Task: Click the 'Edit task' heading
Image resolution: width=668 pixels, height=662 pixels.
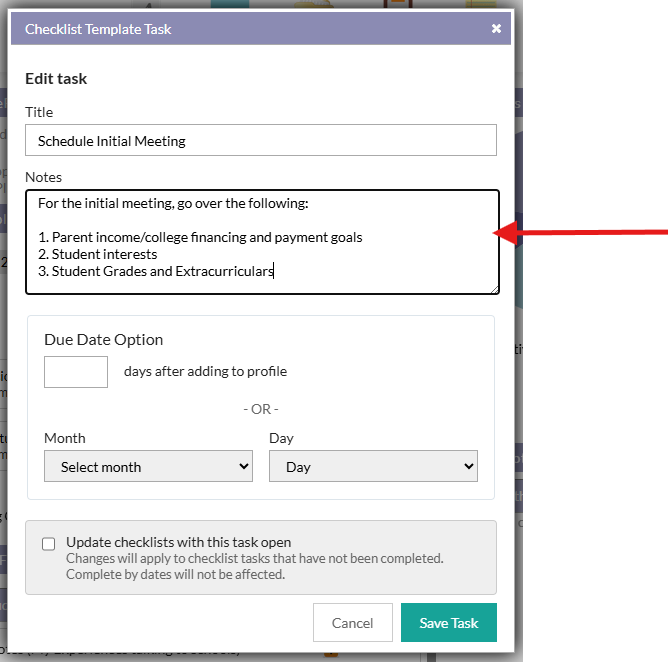Action: coord(56,79)
